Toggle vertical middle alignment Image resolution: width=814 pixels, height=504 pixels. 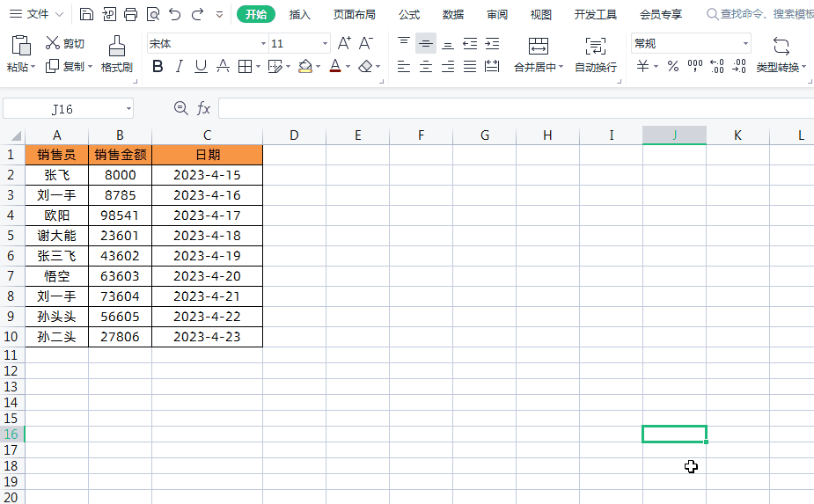click(426, 43)
